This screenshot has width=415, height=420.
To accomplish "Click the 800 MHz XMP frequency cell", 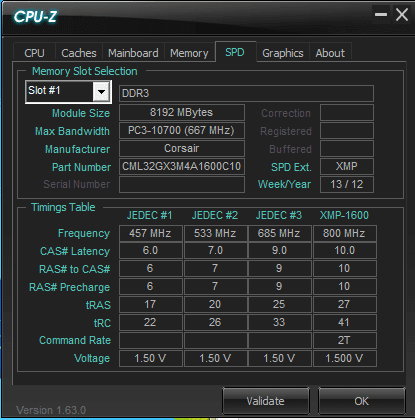I will [345, 233].
